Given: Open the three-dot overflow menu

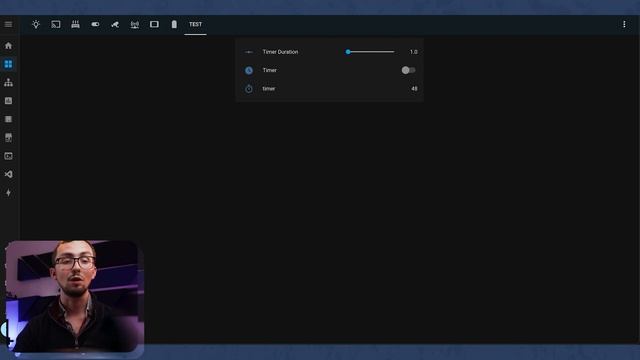Looking at the screenshot, I should (x=624, y=24).
